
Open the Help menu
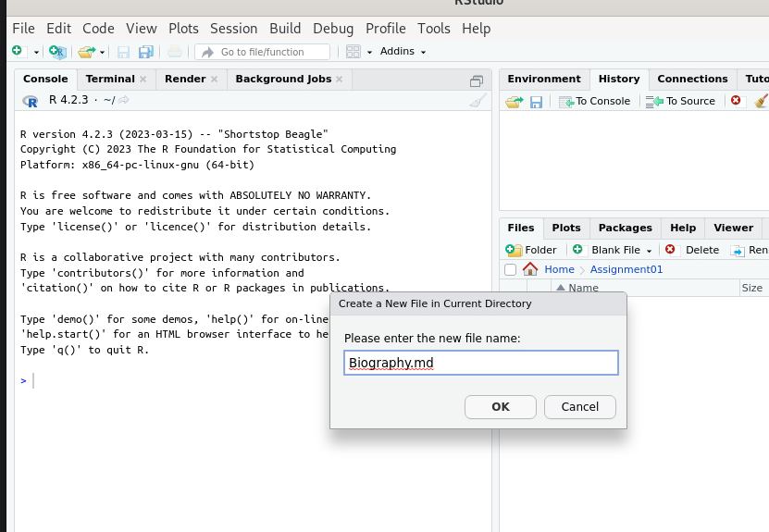tap(477, 29)
